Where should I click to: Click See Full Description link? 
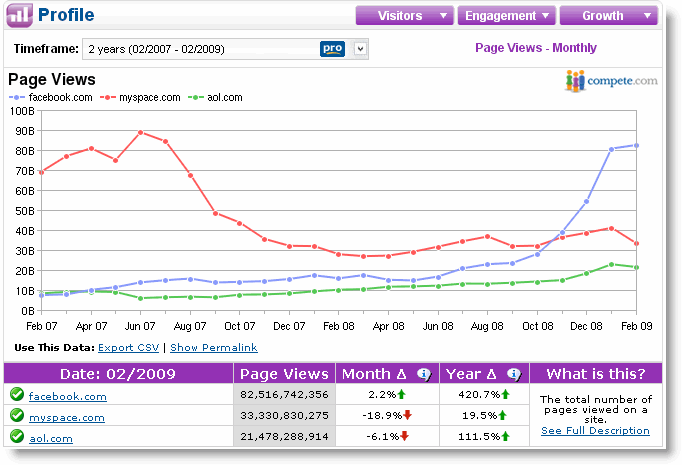coord(595,431)
